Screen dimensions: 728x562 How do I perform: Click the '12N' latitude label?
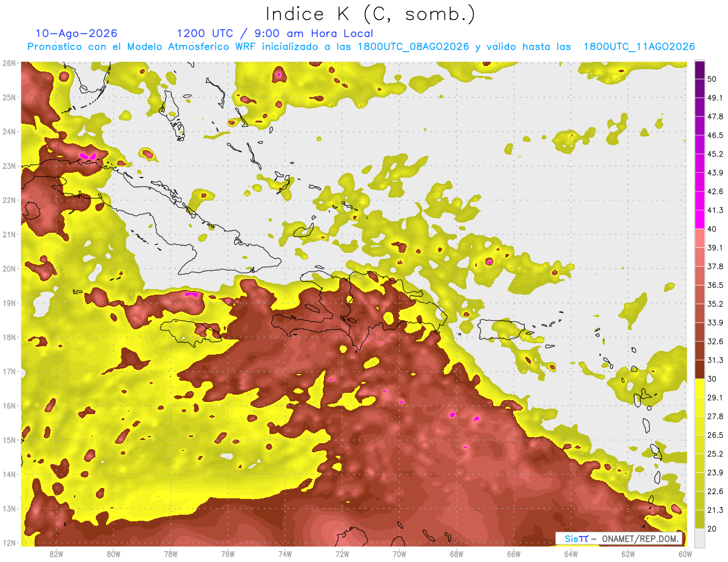[x=10, y=543]
